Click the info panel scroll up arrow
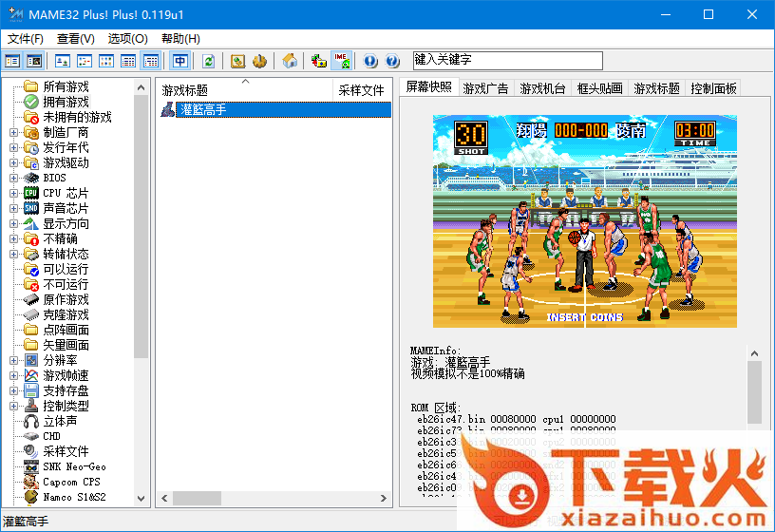This screenshot has width=775, height=532. [x=754, y=353]
